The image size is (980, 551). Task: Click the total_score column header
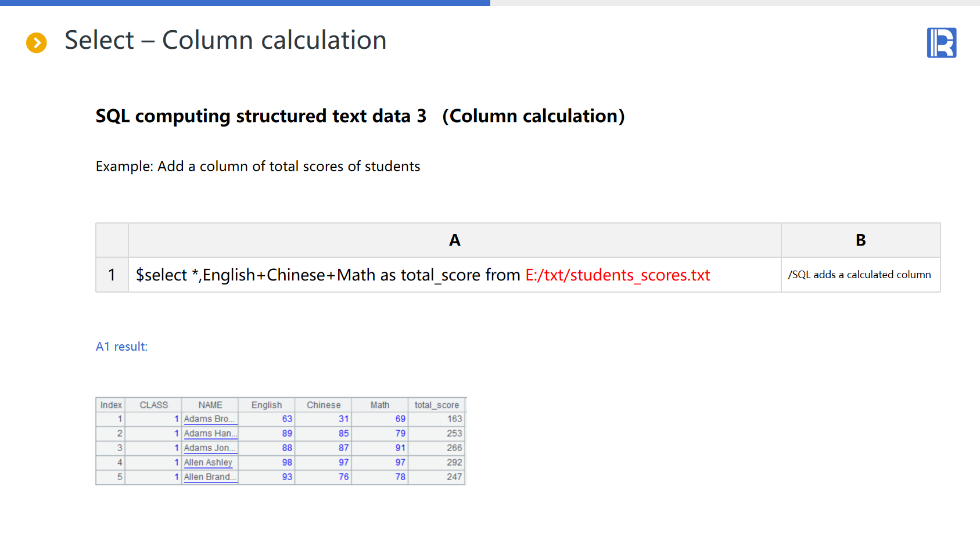pyautogui.click(x=436, y=405)
